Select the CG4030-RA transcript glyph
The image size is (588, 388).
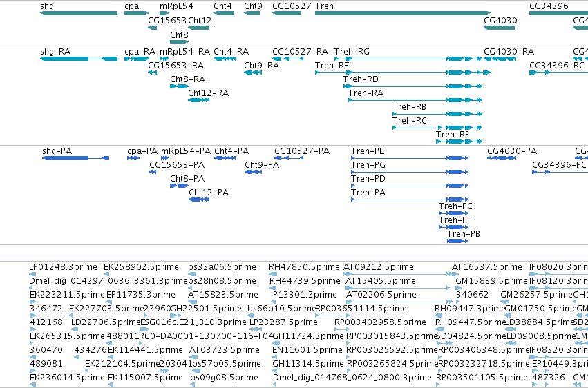click(500, 59)
